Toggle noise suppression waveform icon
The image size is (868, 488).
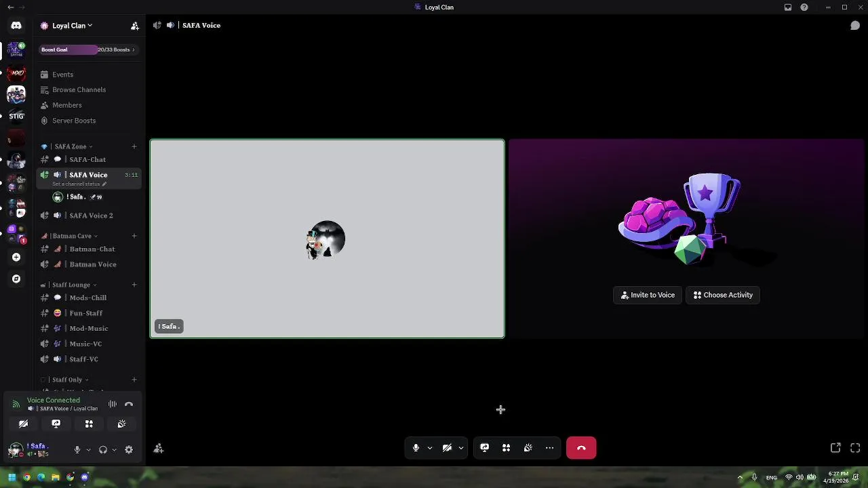[x=113, y=405]
